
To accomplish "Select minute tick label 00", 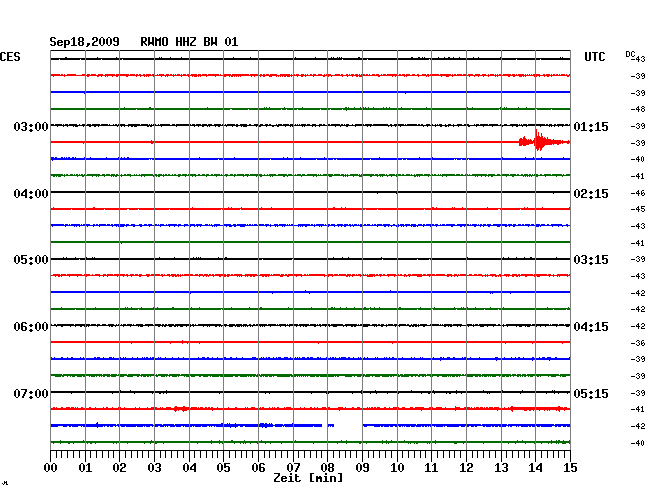I will [50, 467].
